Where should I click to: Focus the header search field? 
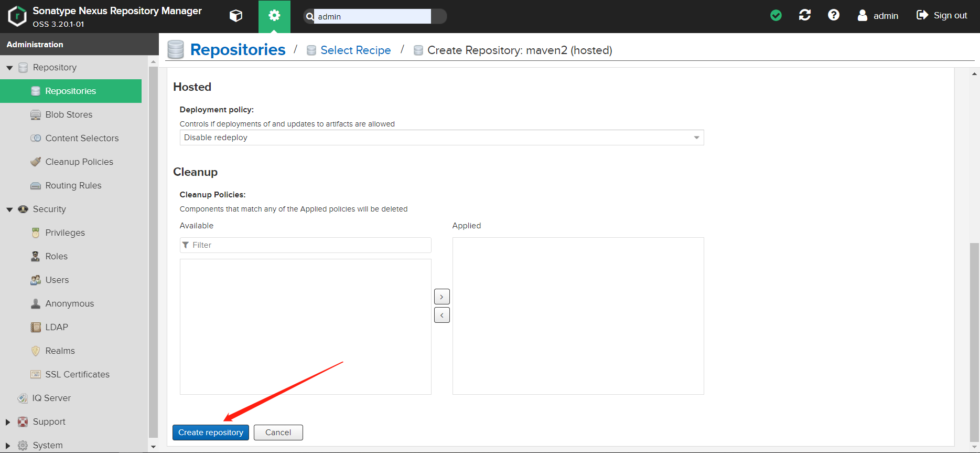[x=372, y=16]
